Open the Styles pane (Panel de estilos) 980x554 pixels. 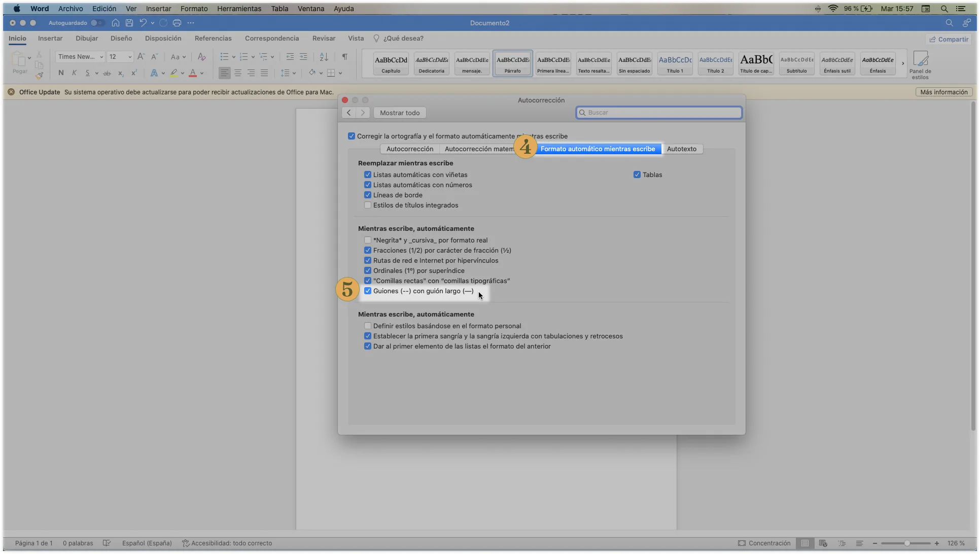coord(920,65)
